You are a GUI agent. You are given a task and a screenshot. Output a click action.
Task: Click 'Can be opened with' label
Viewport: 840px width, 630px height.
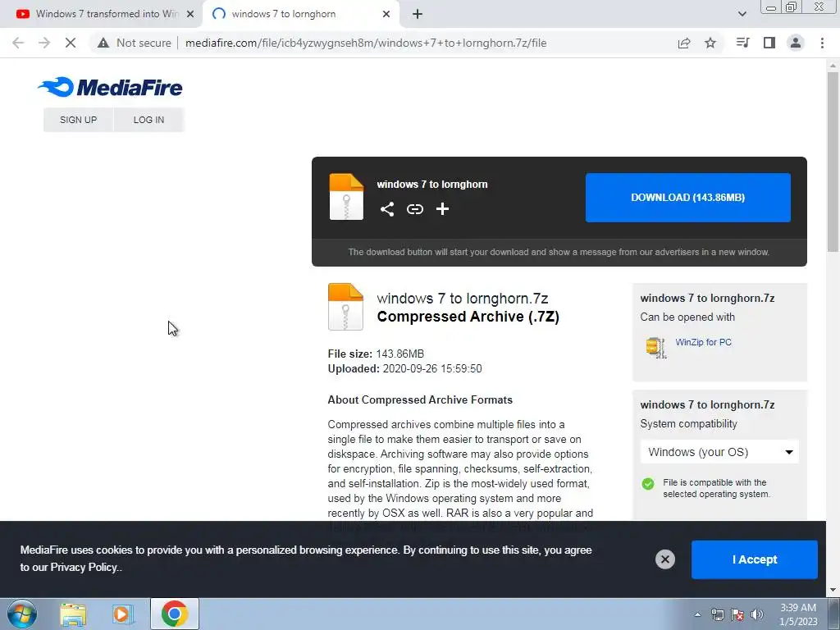(x=687, y=317)
